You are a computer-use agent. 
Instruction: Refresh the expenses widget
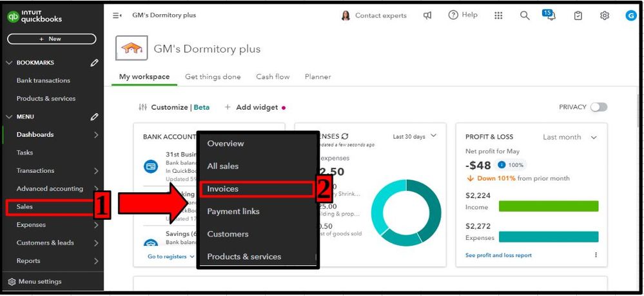pyautogui.click(x=345, y=136)
